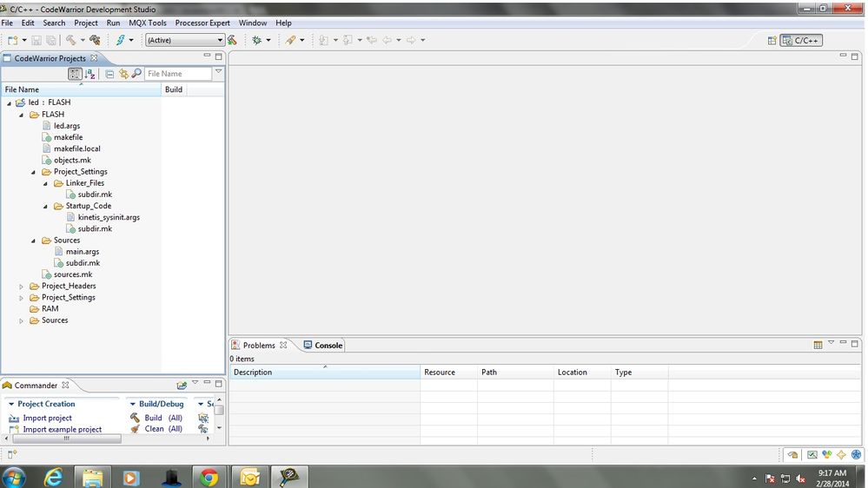Viewport: 868px width, 488px height.
Task: Click the yellow diamond star trim icon
Action: (841, 455)
